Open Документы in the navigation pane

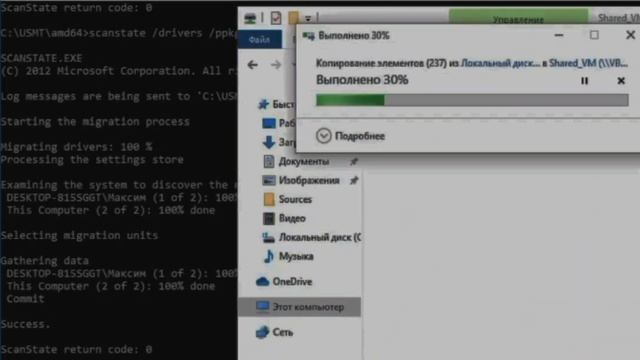[x=304, y=162]
